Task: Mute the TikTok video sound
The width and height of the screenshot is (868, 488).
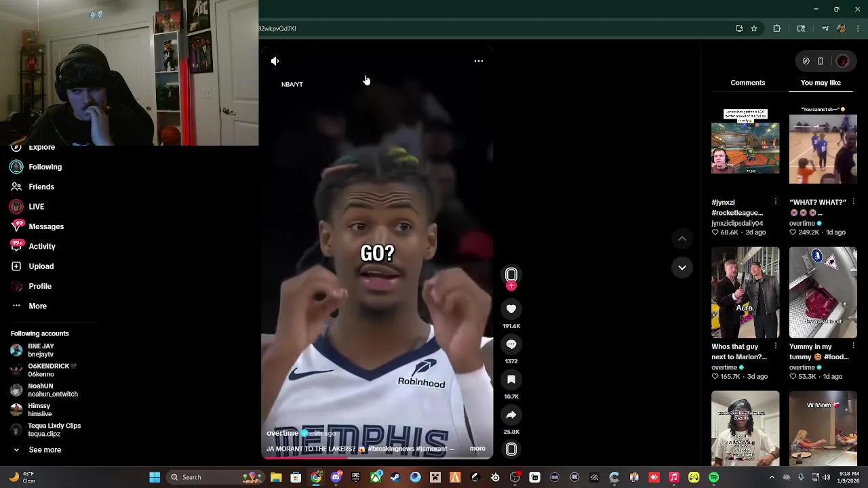Action: coord(275,61)
